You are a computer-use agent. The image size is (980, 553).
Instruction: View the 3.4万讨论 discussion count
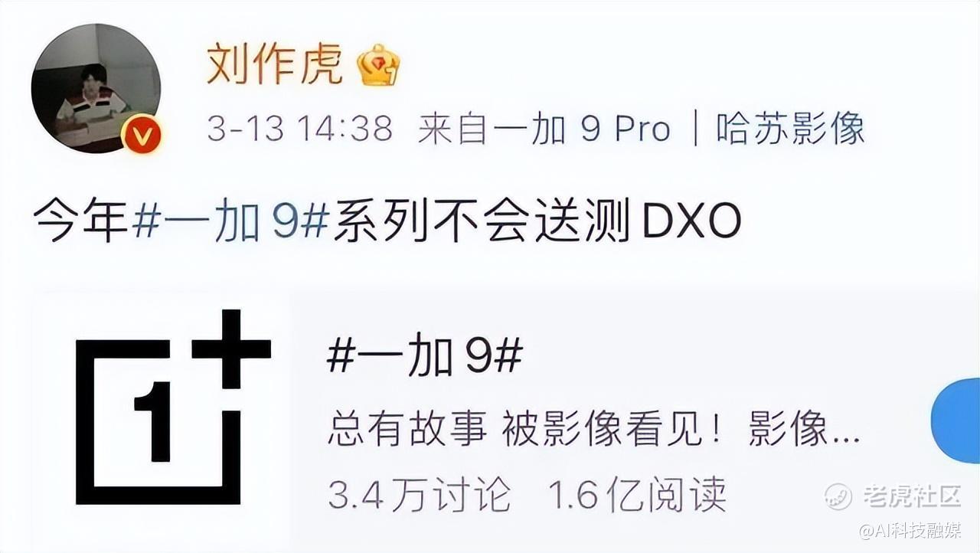tap(419, 494)
